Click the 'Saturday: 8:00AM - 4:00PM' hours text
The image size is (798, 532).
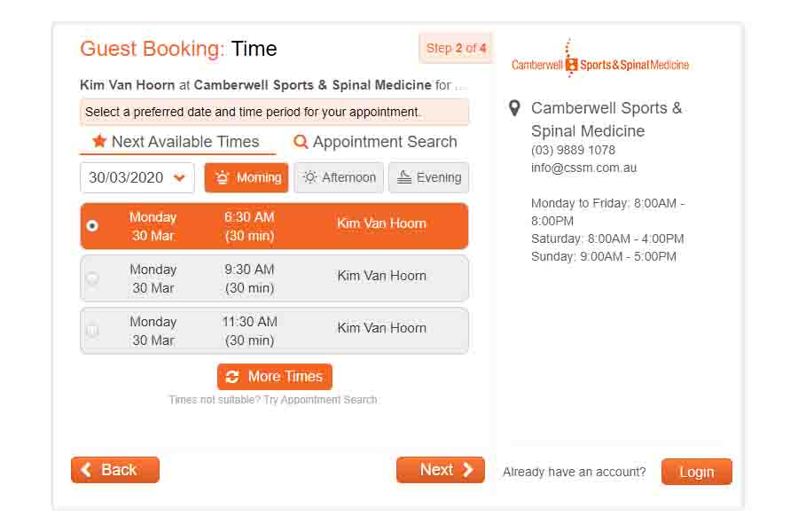[x=607, y=239]
